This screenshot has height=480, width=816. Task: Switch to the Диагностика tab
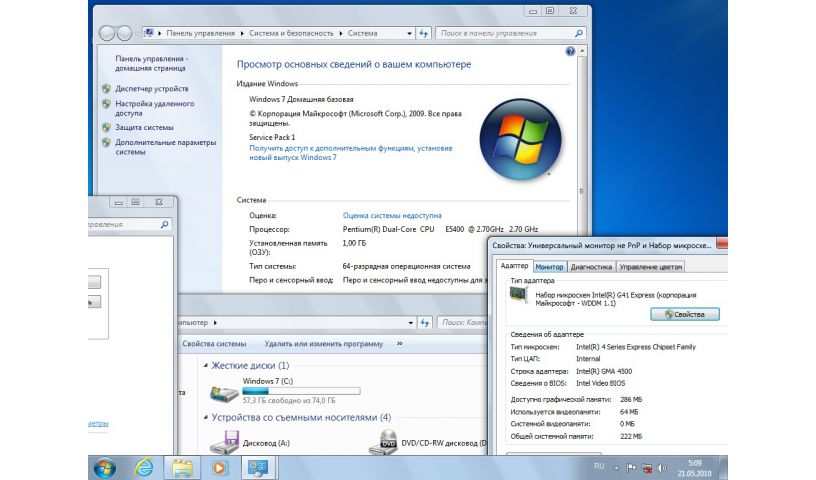pyautogui.click(x=591, y=267)
